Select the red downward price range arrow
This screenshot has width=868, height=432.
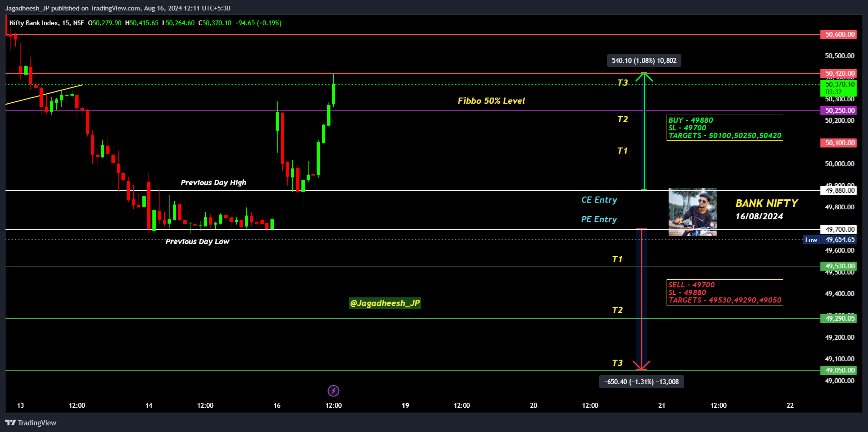pos(641,299)
